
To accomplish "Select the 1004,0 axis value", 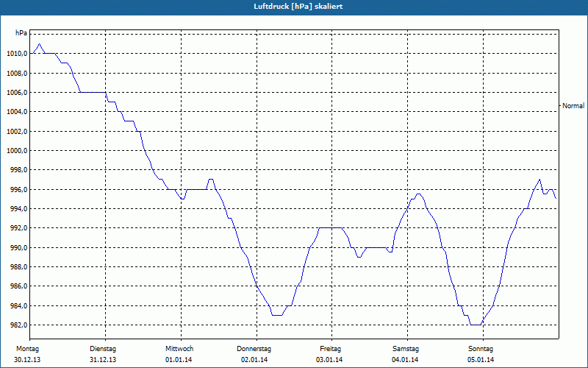I will [x=17, y=112].
